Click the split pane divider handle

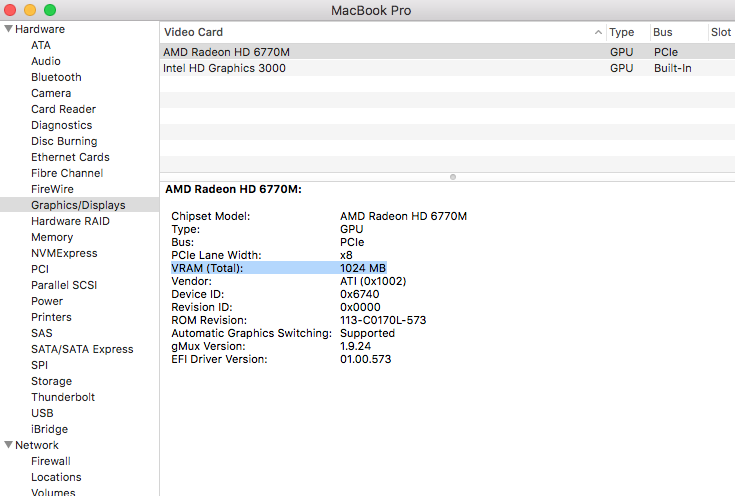(x=452, y=177)
